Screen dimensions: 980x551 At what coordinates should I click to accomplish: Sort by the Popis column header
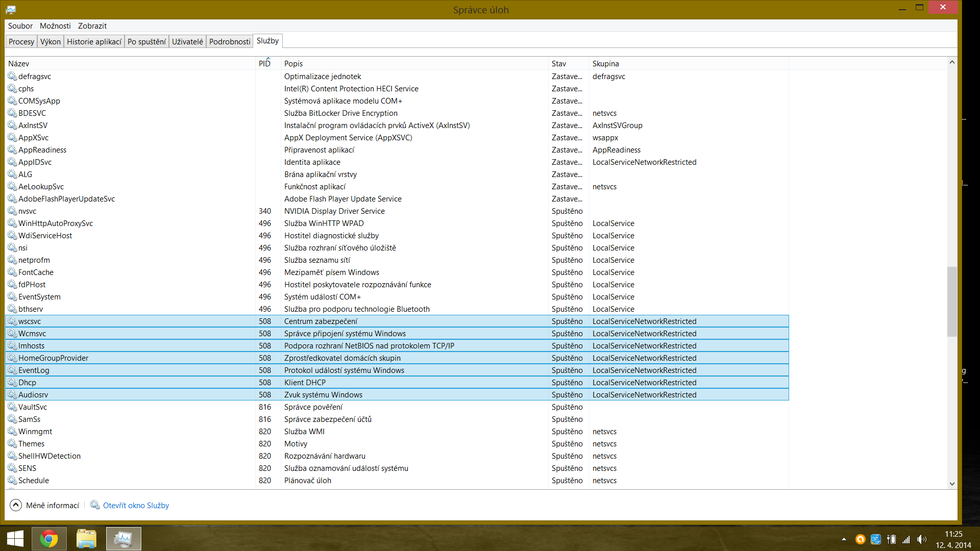tap(414, 63)
